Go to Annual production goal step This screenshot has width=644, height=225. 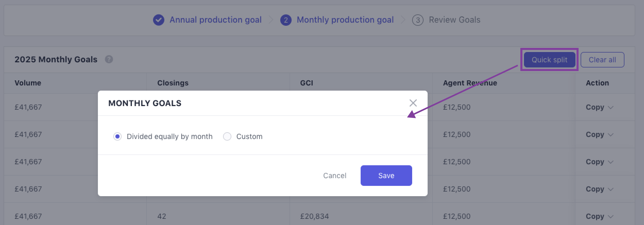pyautogui.click(x=215, y=20)
